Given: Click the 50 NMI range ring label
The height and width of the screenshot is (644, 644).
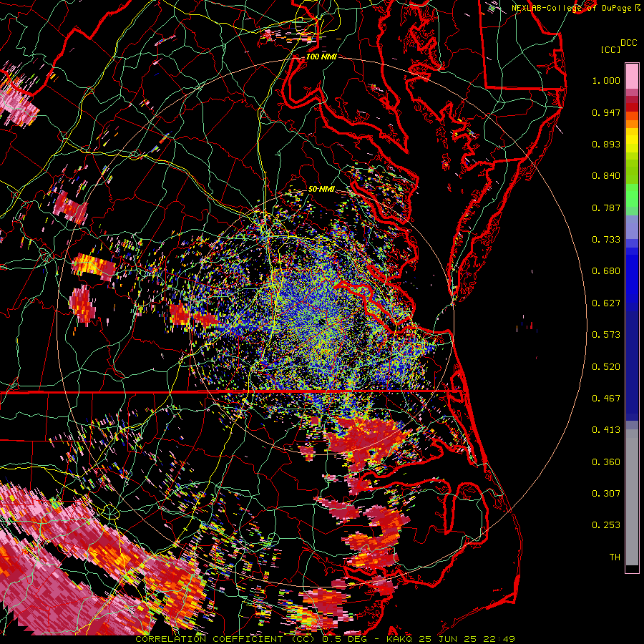Looking at the screenshot, I should tap(321, 189).
